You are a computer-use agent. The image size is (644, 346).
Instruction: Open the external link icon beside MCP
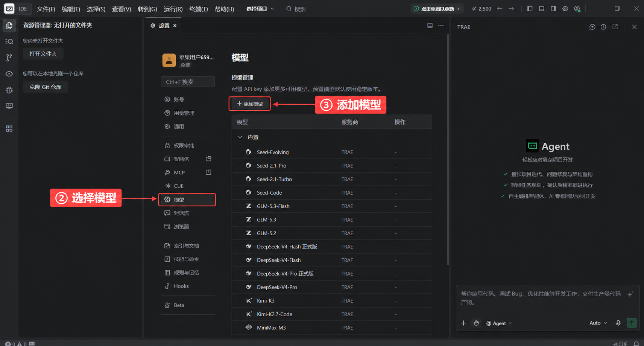208,172
